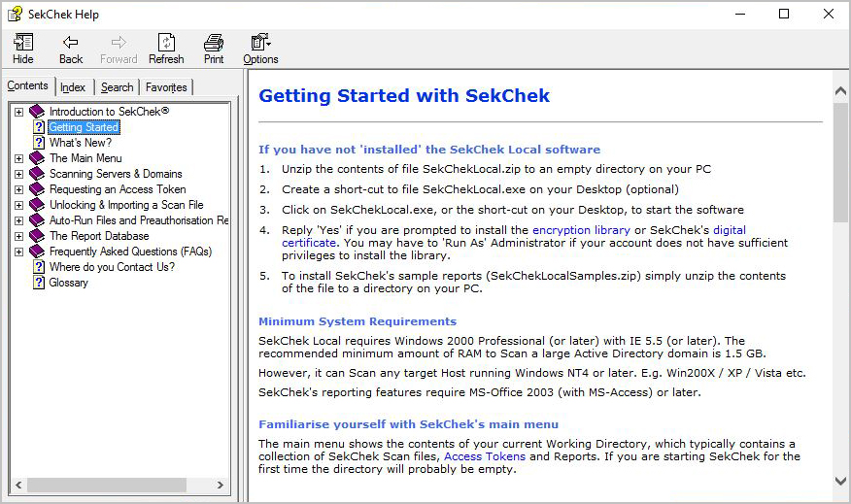The height and width of the screenshot is (504, 851).
Task: Select The Main Menu topic label
Action: point(85,158)
